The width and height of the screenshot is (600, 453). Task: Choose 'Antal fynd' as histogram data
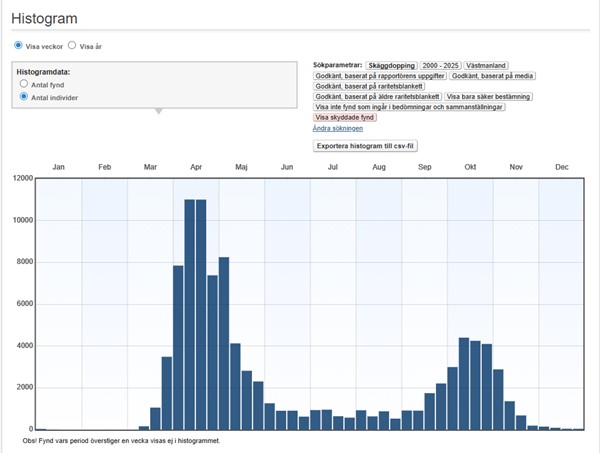[x=24, y=85]
